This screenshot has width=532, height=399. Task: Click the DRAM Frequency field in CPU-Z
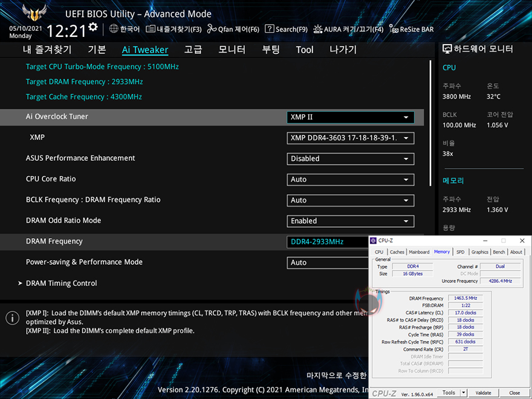pos(465,298)
